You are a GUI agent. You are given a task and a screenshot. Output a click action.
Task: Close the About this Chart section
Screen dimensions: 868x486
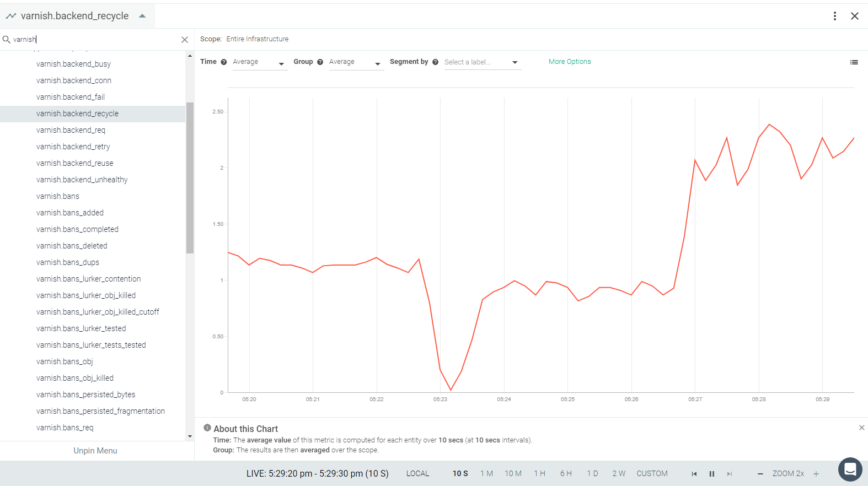861,428
